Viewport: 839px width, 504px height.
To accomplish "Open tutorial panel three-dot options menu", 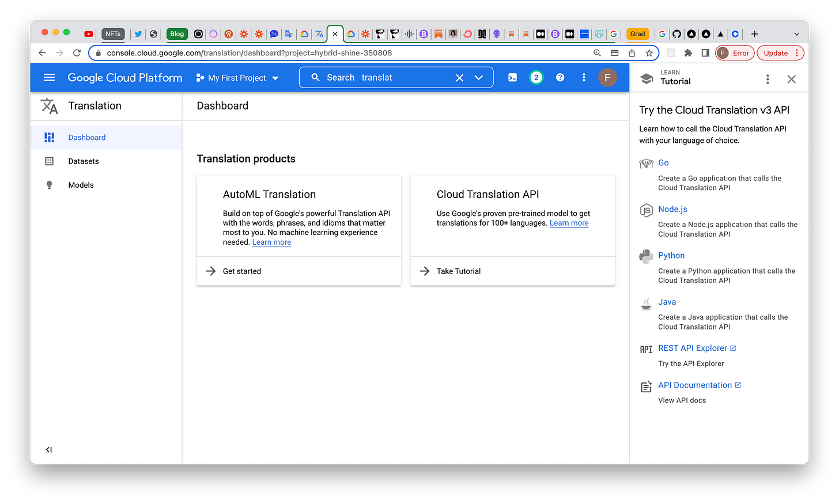I will (768, 79).
